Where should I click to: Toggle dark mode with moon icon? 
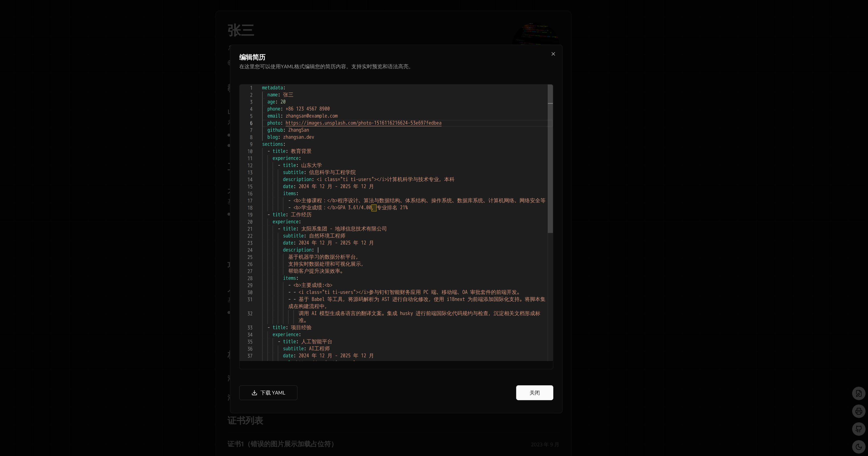click(x=858, y=447)
